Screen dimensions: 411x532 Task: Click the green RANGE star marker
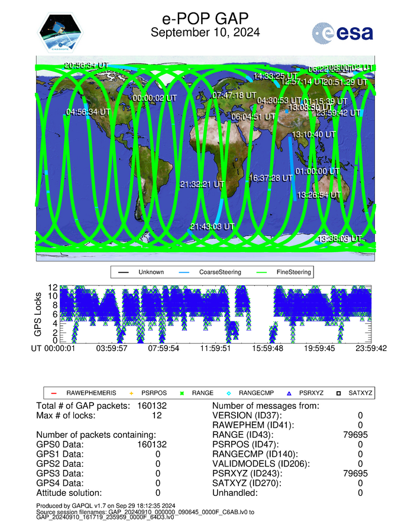182,393
